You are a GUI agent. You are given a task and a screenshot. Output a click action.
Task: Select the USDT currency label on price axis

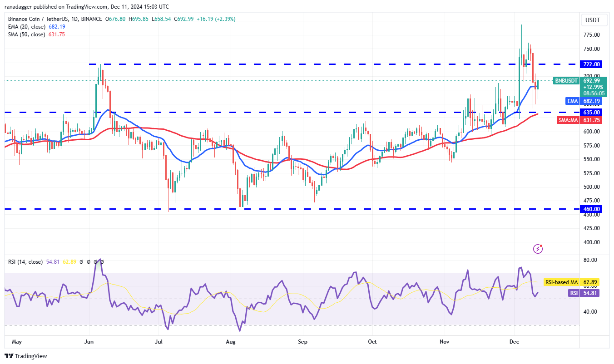592,20
